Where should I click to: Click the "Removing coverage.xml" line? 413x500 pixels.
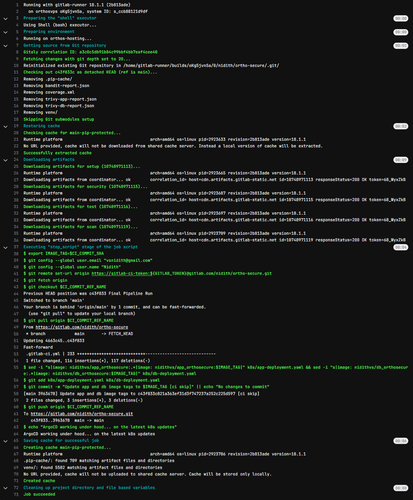49,92
